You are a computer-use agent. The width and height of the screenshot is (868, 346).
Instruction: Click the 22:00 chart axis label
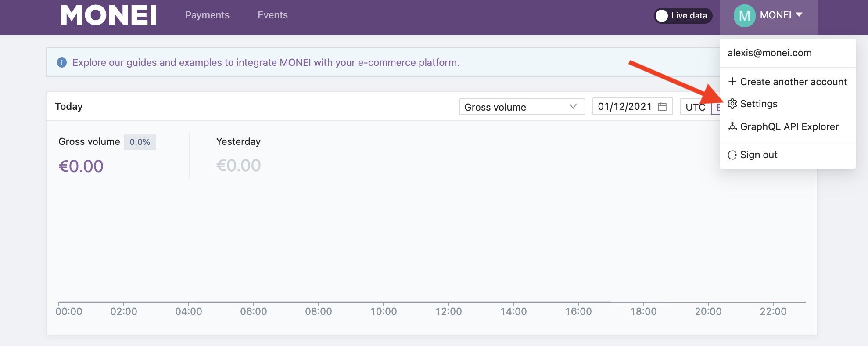coord(773,311)
